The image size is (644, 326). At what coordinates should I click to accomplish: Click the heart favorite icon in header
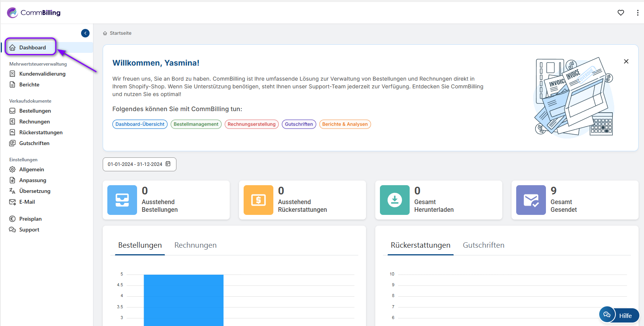tap(620, 13)
